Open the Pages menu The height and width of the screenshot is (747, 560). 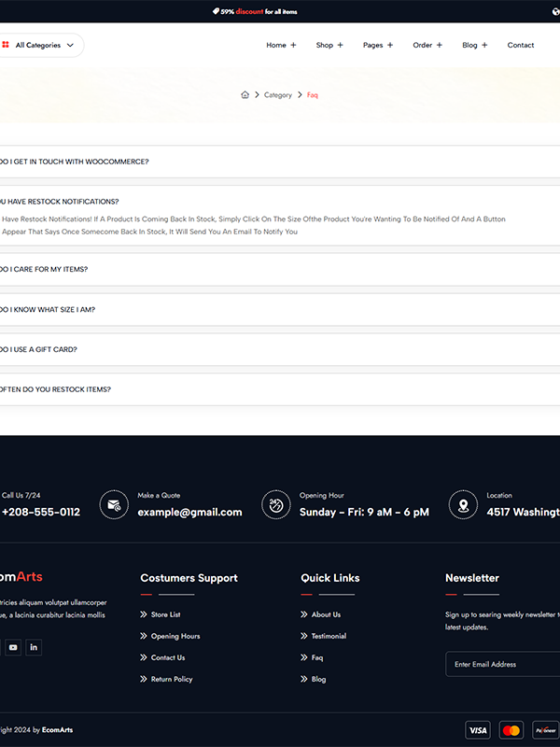tap(378, 45)
